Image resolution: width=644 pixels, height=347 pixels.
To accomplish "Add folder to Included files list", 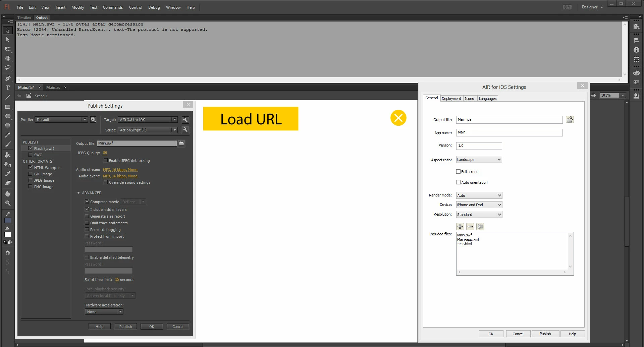I will click(480, 227).
